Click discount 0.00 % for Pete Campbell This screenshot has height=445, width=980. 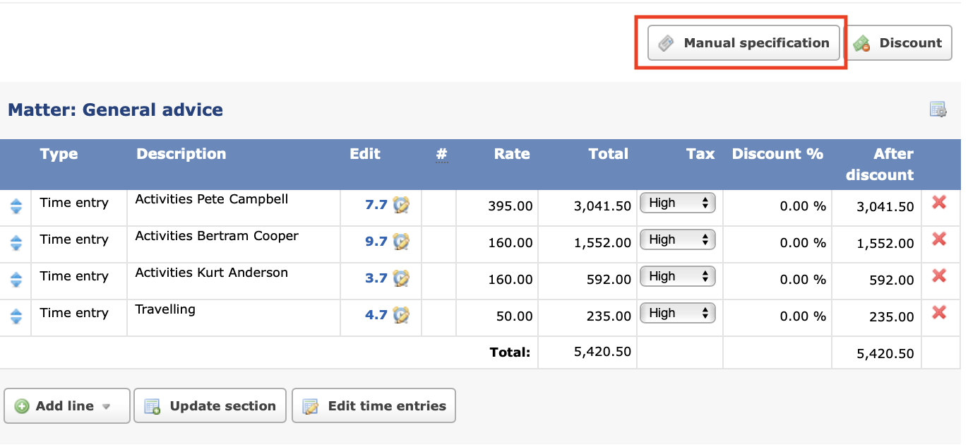(x=803, y=206)
